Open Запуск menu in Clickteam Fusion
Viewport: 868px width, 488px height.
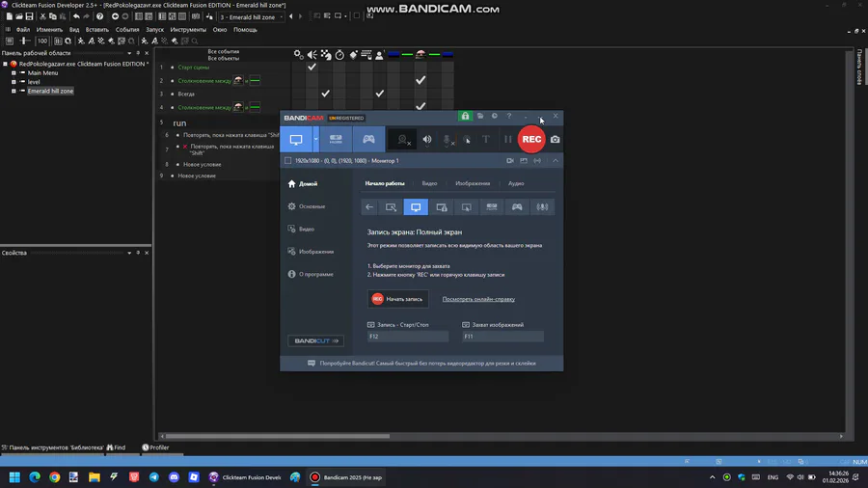coord(154,30)
